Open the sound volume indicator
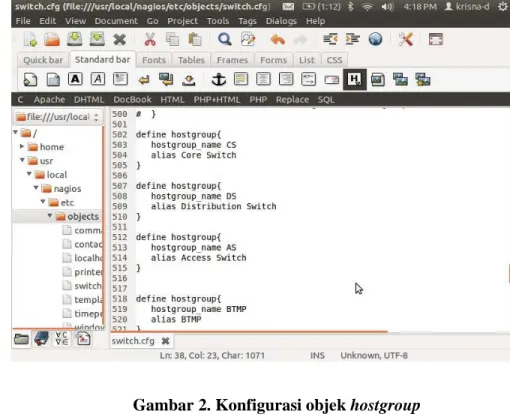The height and width of the screenshot is (420, 510). pos(387,6)
